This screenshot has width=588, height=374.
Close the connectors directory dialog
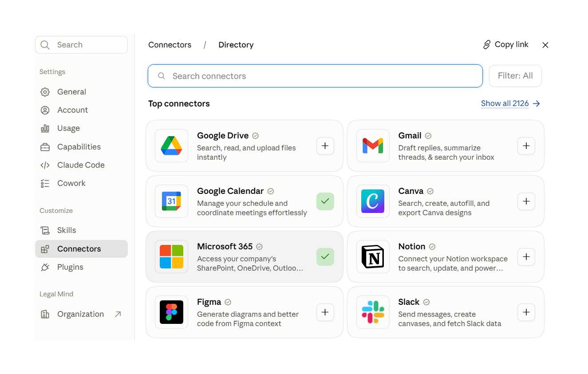(x=545, y=45)
